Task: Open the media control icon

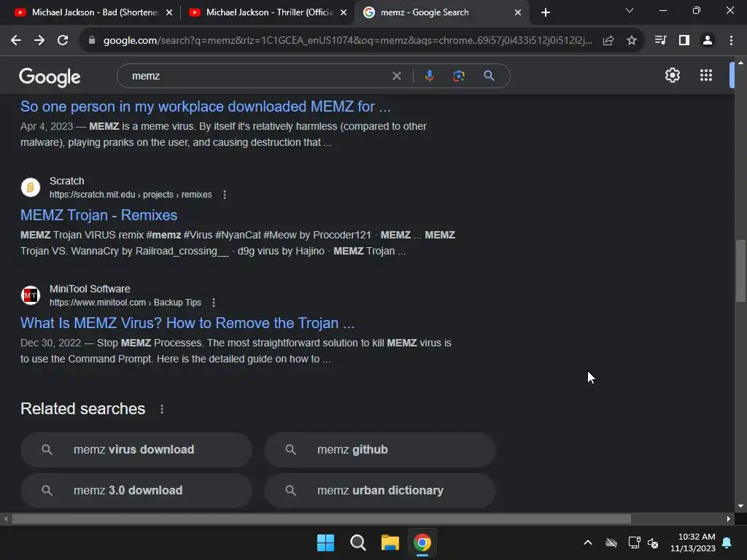Action: tap(660, 41)
